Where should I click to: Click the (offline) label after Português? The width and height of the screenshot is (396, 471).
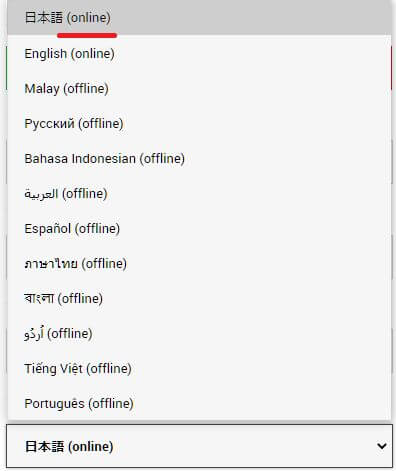click(111, 404)
